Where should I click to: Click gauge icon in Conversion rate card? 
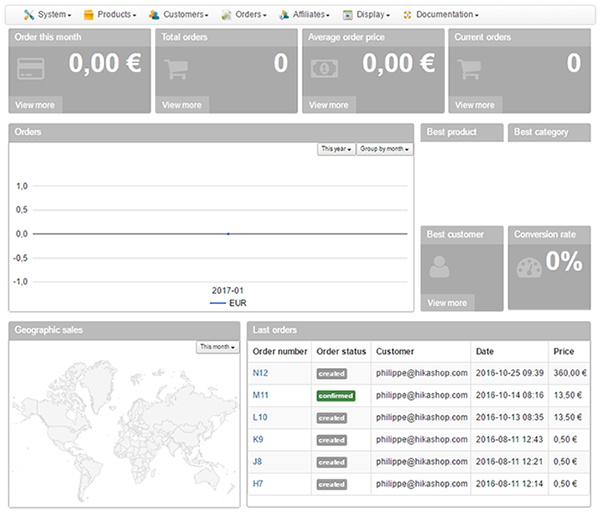coord(529,268)
